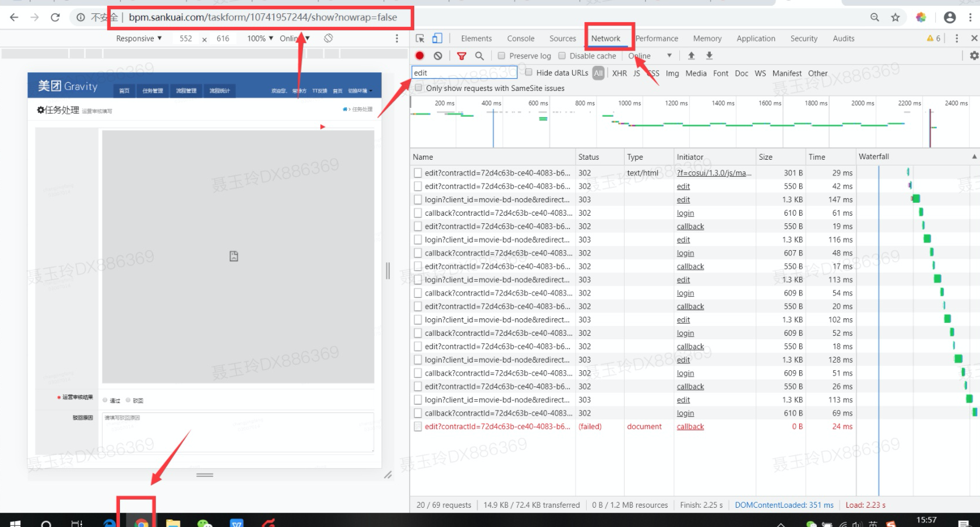Activate the DevTools inspect element picker
The height and width of the screenshot is (527, 980).
[x=420, y=38]
